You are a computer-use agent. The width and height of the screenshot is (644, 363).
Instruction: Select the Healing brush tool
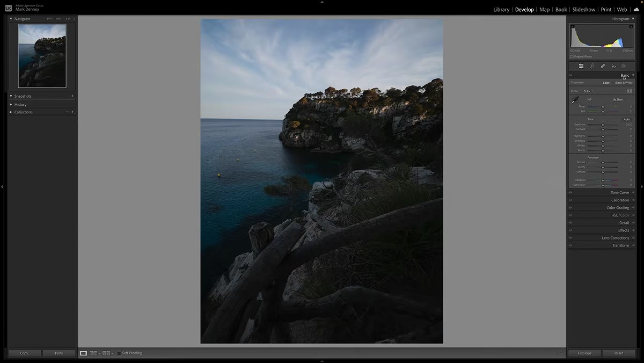coord(603,66)
